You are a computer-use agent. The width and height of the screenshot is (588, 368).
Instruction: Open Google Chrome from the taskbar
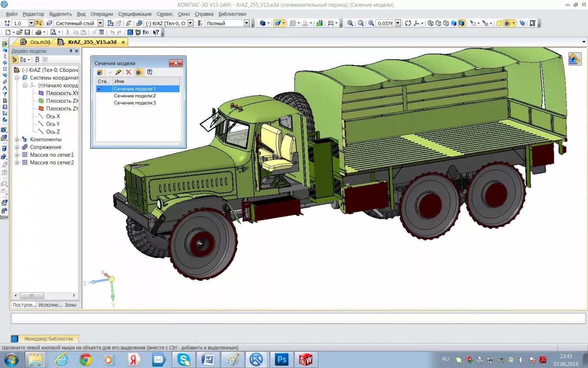tap(86, 359)
